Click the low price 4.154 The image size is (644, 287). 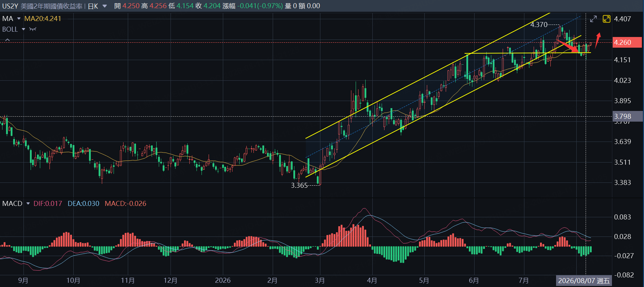185,6
